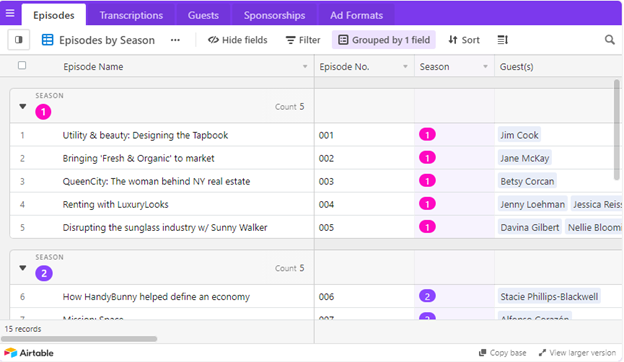Tick the select-all records checkbox
The width and height of the screenshot is (624, 362).
22,66
